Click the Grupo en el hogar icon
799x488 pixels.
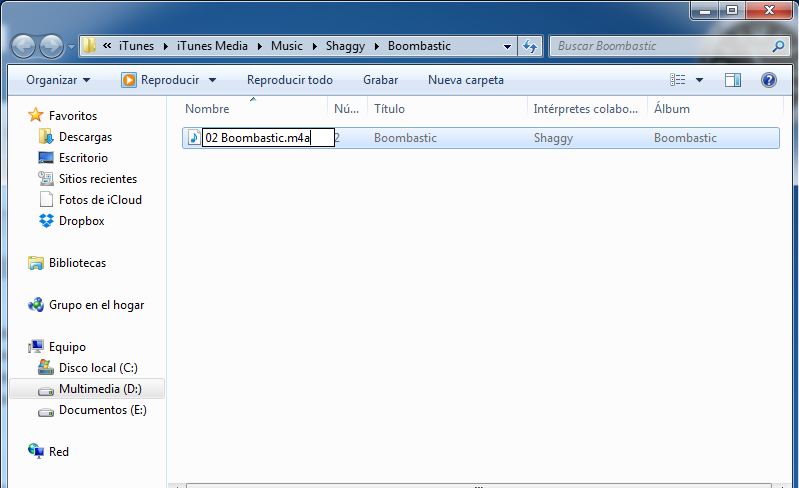coord(36,305)
